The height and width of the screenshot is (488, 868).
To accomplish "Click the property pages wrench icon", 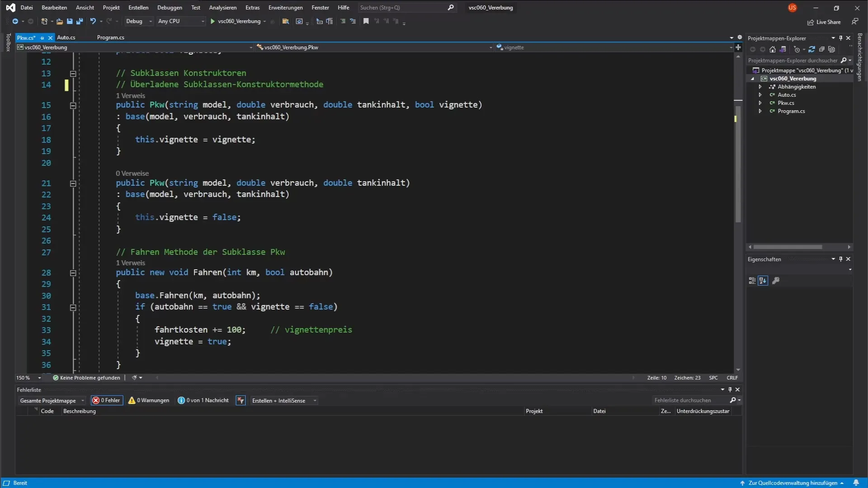I will pos(776,281).
